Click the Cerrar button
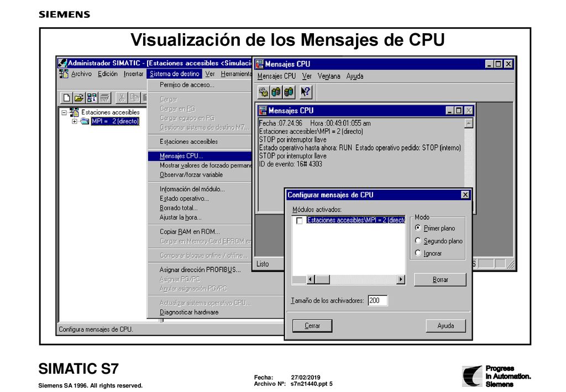The width and height of the screenshot is (566, 392). pos(312,326)
